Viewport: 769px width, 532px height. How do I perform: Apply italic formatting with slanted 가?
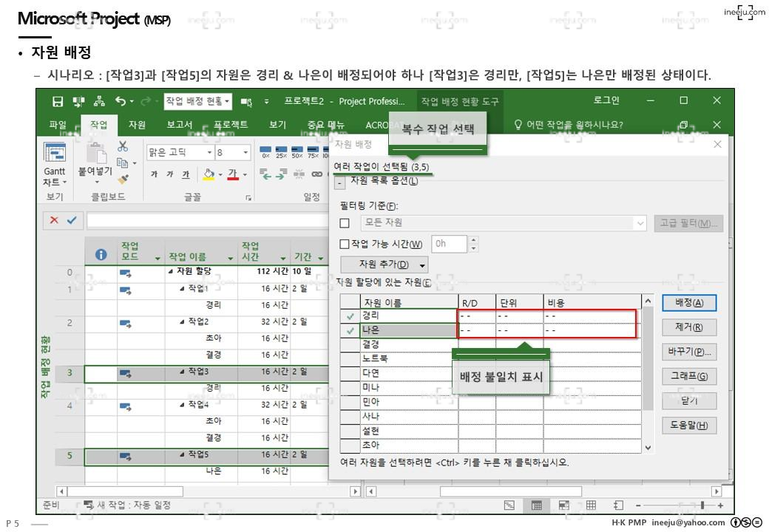click(x=169, y=174)
